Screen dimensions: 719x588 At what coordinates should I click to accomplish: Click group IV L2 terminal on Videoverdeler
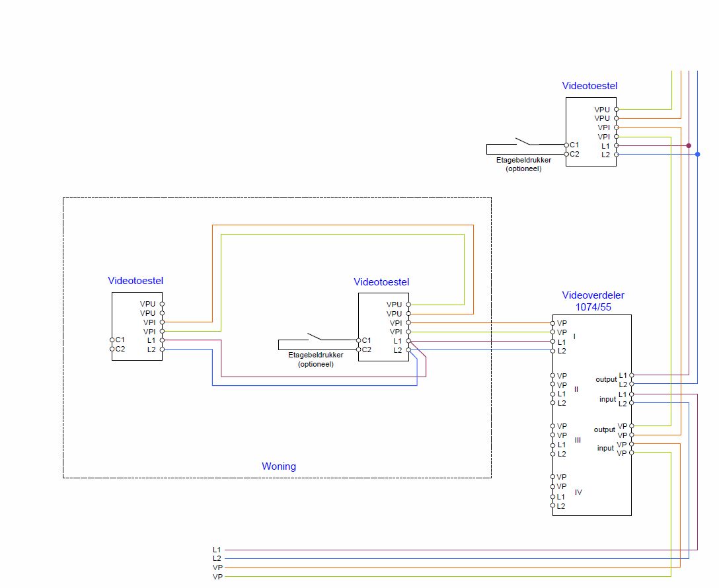(552, 506)
